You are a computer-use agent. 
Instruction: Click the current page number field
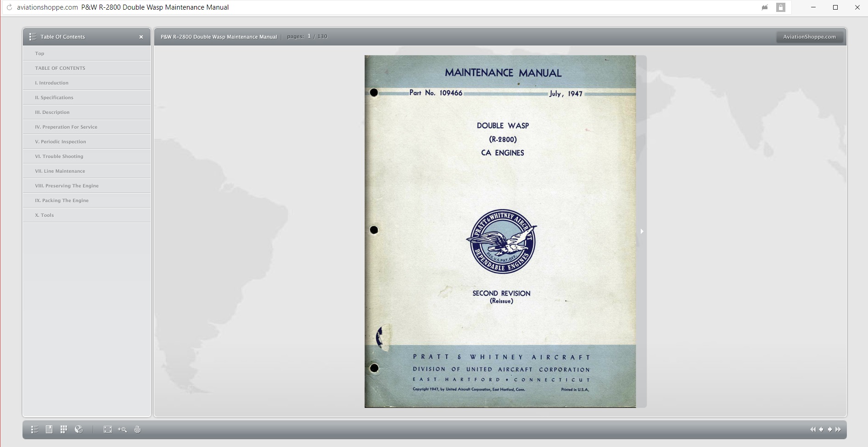309,36
